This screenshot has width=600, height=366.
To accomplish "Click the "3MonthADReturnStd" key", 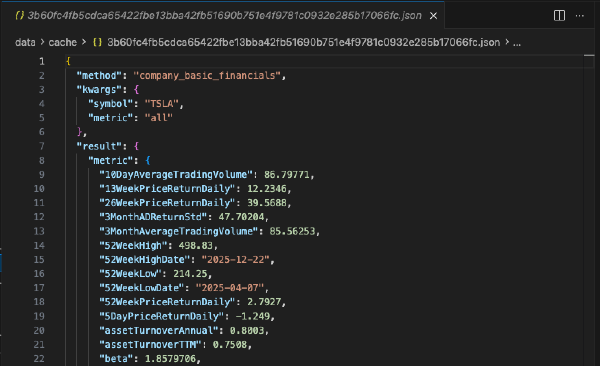I will 153,217.
